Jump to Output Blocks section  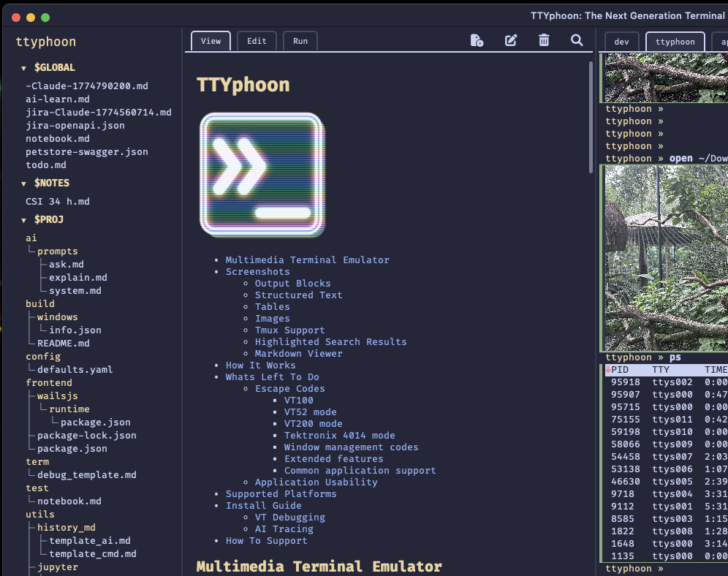pyautogui.click(x=293, y=283)
